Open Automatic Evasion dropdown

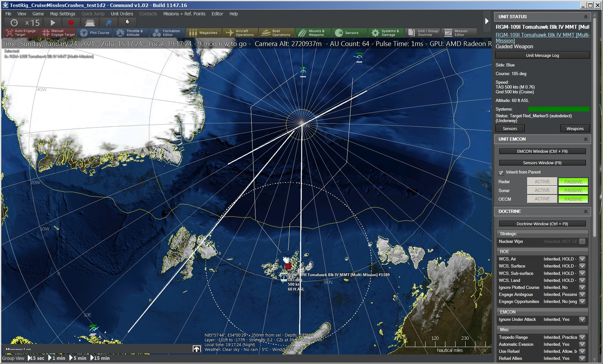[x=582, y=344]
